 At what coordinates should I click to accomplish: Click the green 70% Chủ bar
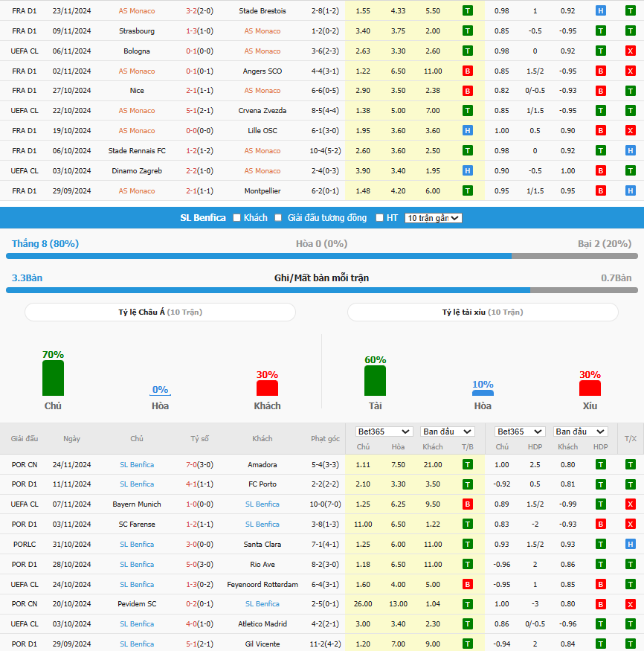pyautogui.click(x=53, y=378)
